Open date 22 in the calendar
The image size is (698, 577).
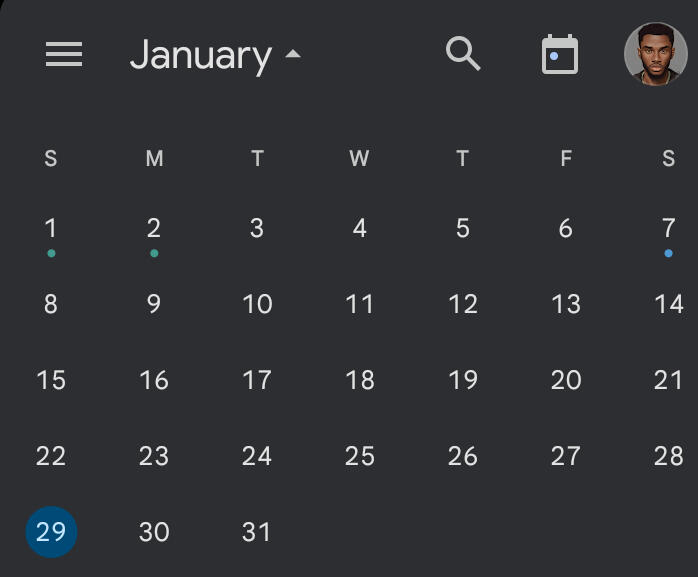click(x=51, y=456)
